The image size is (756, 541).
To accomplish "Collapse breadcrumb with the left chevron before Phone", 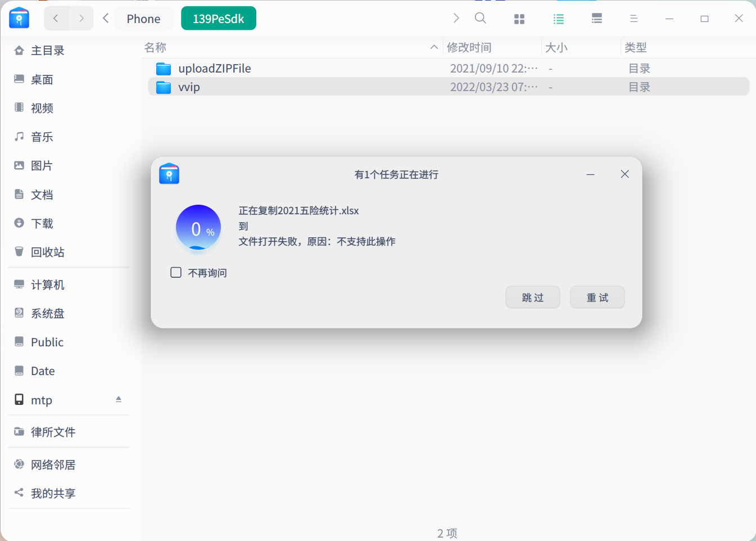I will pyautogui.click(x=106, y=19).
